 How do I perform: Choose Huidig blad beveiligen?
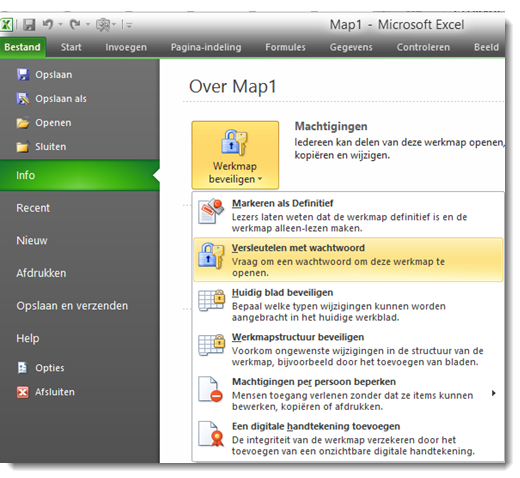(348, 304)
